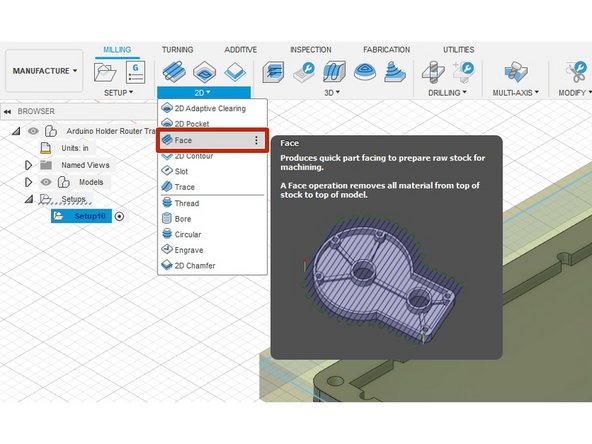The height and width of the screenshot is (444, 592).
Task: Toggle visibility eye for Models
Action: click(46, 182)
